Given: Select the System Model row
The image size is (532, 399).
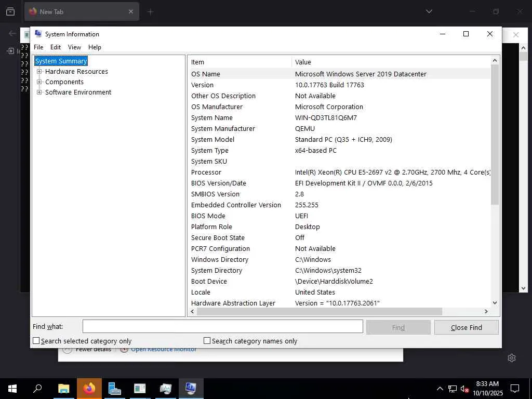Looking at the screenshot, I should tap(339, 139).
